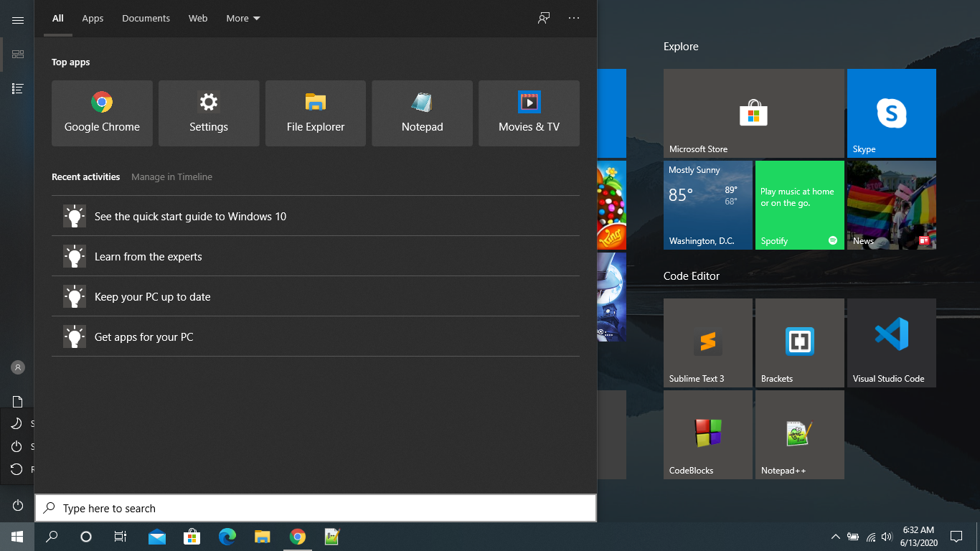The height and width of the screenshot is (551, 980).
Task: Open the Microsoft Store tile
Action: pos(754,113)
